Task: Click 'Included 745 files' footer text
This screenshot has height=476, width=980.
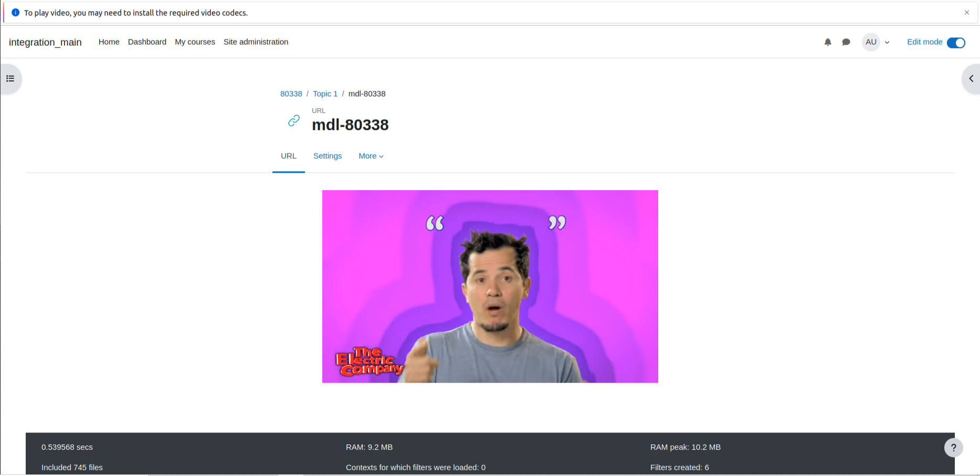Action: [72, 468]
